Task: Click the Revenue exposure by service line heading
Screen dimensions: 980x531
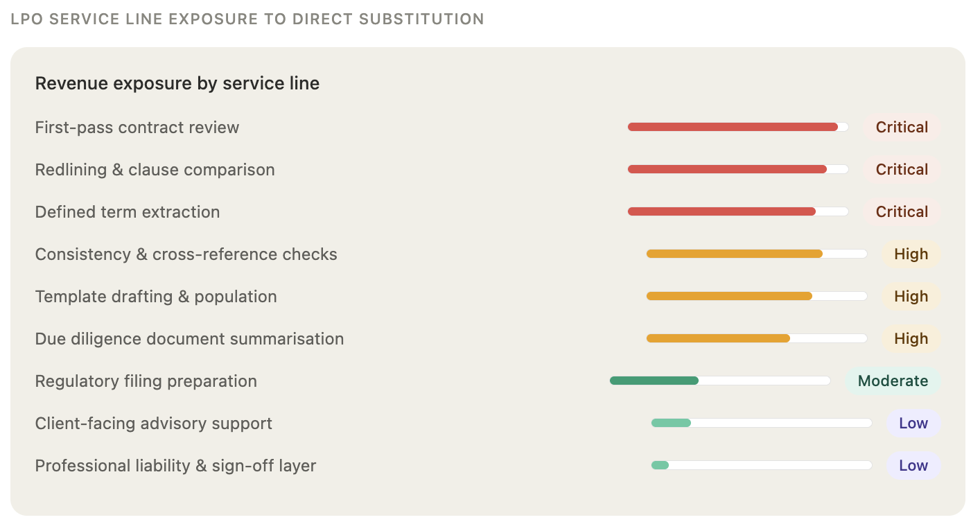Action: [x=177, y=84]
